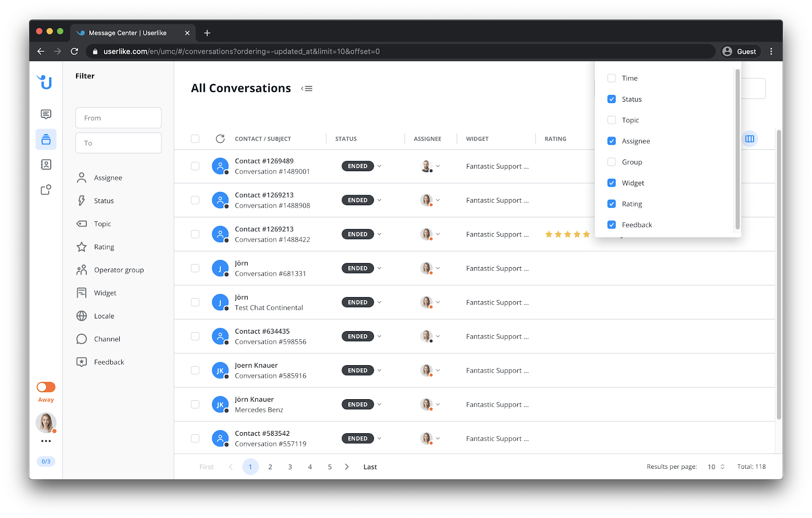Click the Userlike logo icon
Viewport: 812px width, 518px height.
[x=45, y=82]
